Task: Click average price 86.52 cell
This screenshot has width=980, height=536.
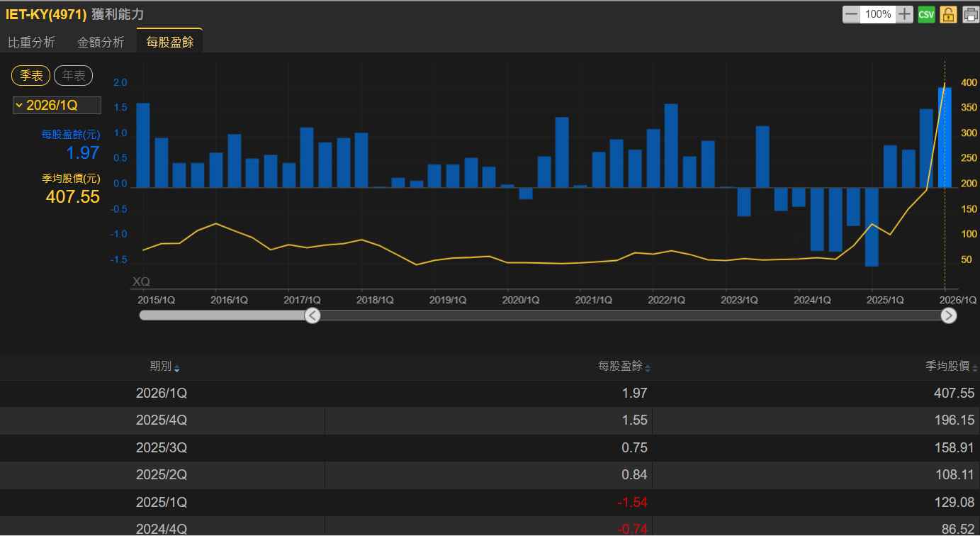Action: 957,528
